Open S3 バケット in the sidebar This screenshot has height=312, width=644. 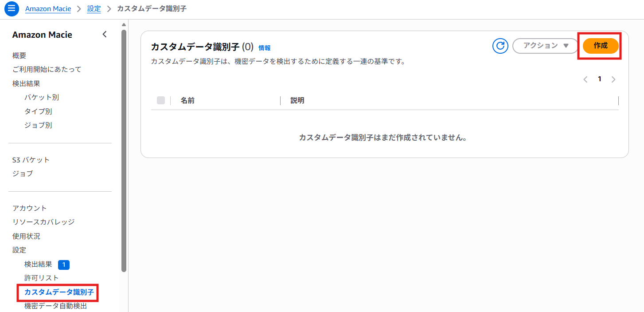(x=31, y=160)
